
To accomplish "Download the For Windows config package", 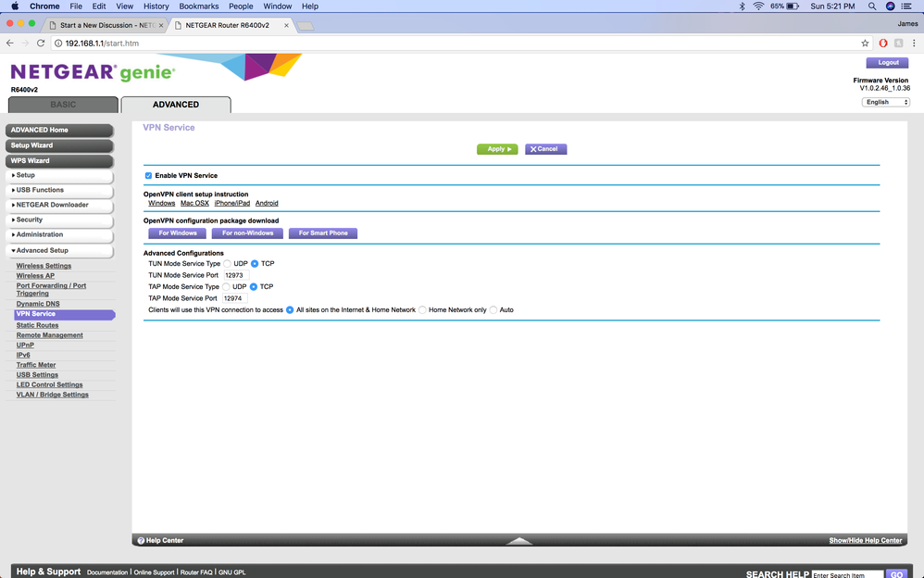I will [x=178, y=233].
